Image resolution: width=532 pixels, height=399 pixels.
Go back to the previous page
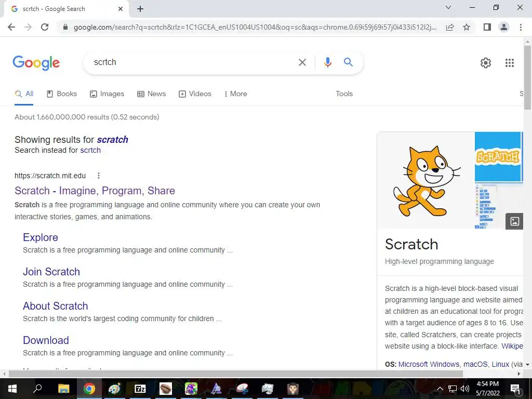click(x=11, y=27)
